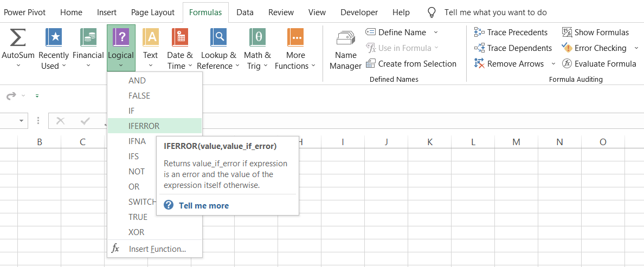Switch to the Page Layout tab
The height and width of the screenshot is (267, 644).
point(153,12)
